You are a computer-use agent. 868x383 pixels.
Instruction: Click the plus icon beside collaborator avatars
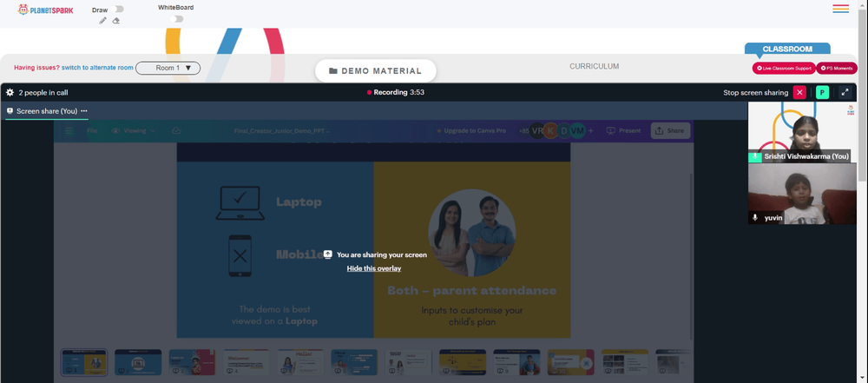tap(590, 131)
